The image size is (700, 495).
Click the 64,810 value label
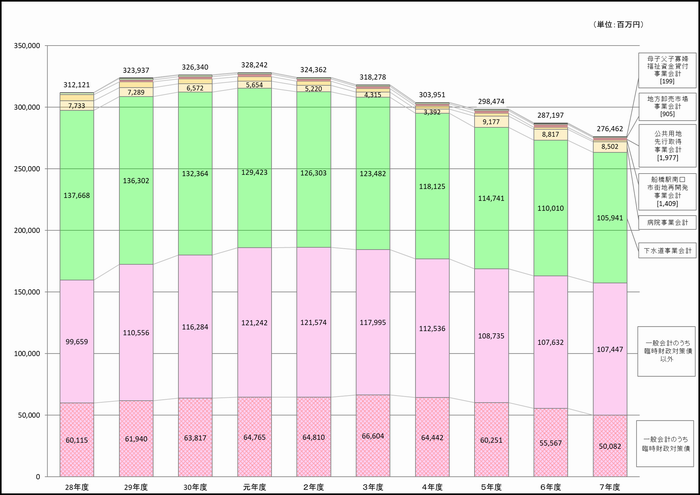(313, 437)
